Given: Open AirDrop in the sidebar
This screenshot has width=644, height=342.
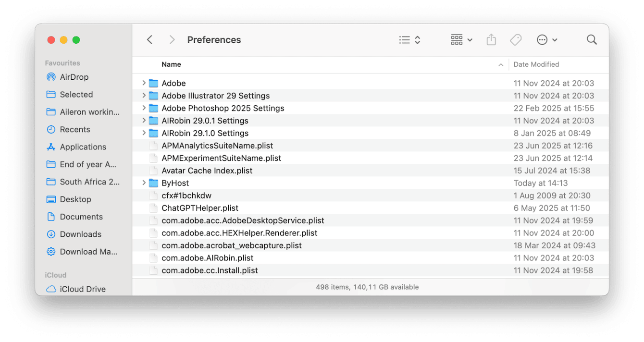Looking at the screenshot, I should pos(74,77).
